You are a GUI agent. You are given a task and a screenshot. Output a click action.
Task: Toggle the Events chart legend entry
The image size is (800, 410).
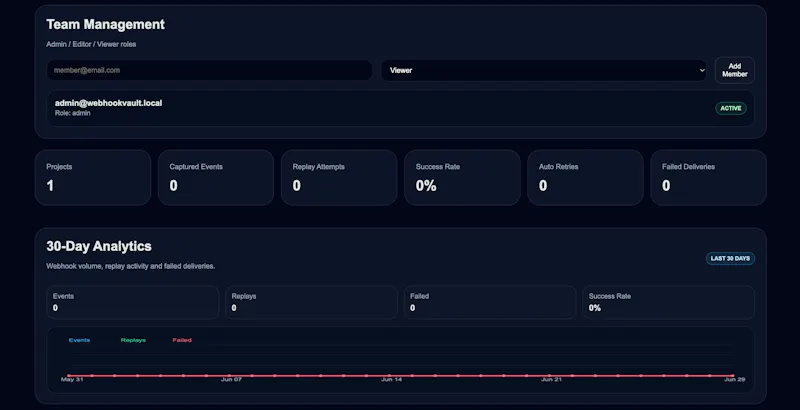coord(79,340)
